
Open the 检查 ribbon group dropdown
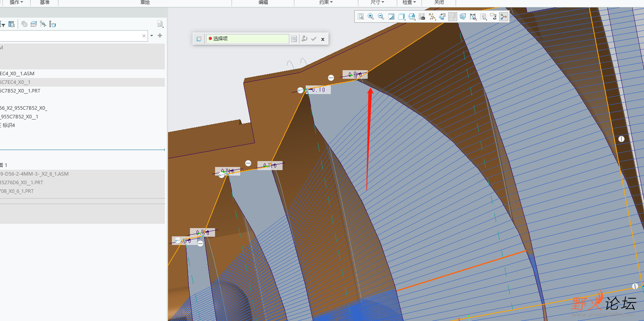pos(409,2)
